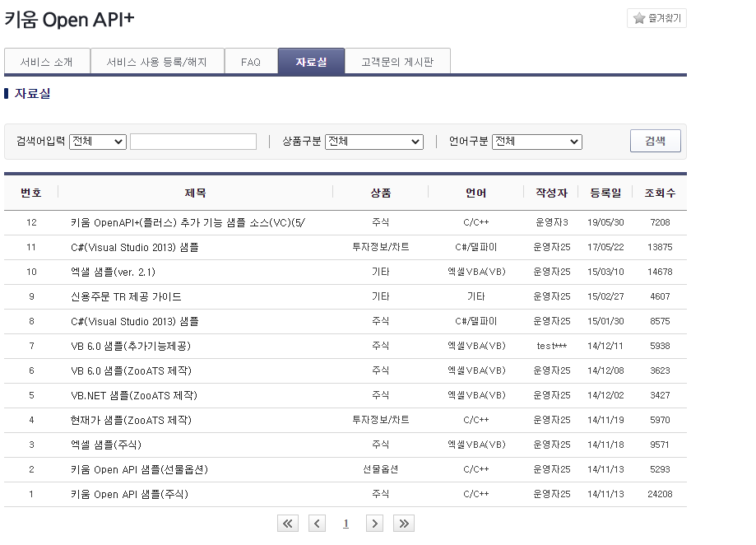Open the VB 6.0 샘플(ZooATS 제작) post
The width and height of the screenshot is (756, 545).
131,371
